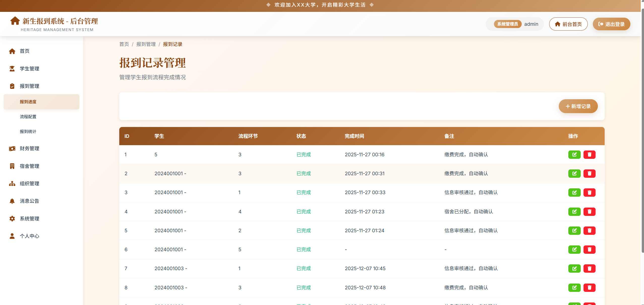Expand the 宿舍管理 sidebar menu
This screenshot has height=305, width=644.
click(29, 166)
